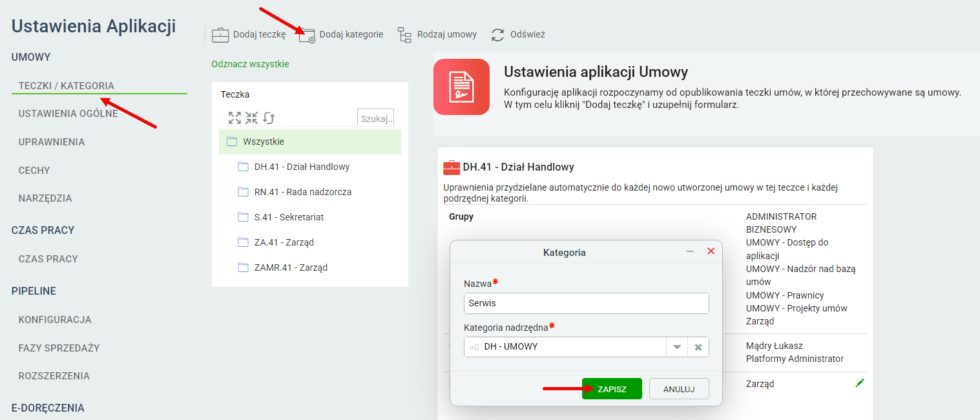Click the Ustawienia aplikacji Umowy heading
Viewport: 980px width, 420px height.
pyautogui.click(x=596, y=72)
